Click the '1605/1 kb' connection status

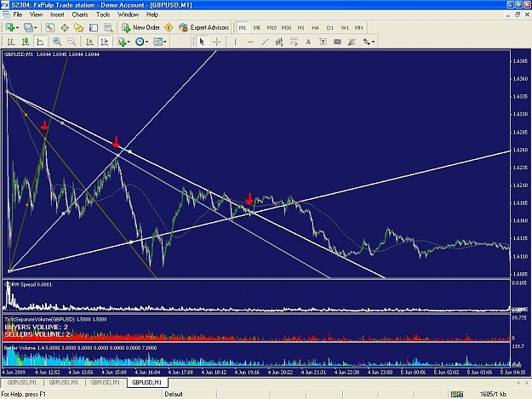493,394
